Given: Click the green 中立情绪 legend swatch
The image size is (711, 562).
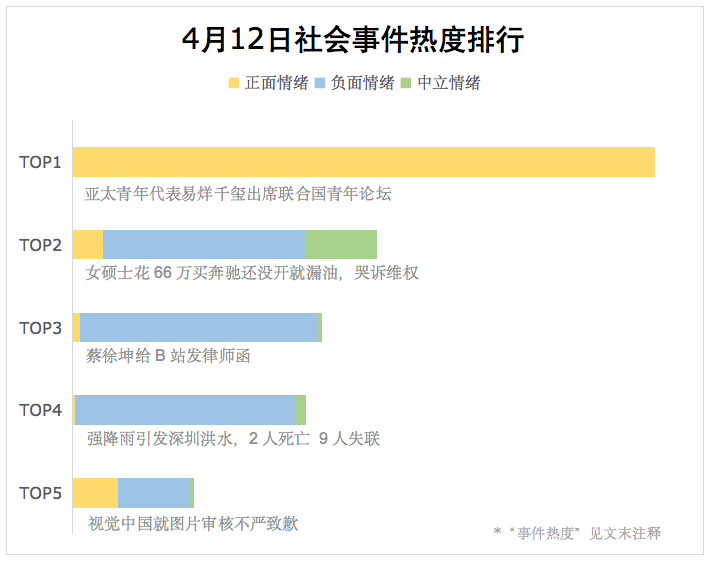Looking at the screenshot, I should tap(406, 83).
